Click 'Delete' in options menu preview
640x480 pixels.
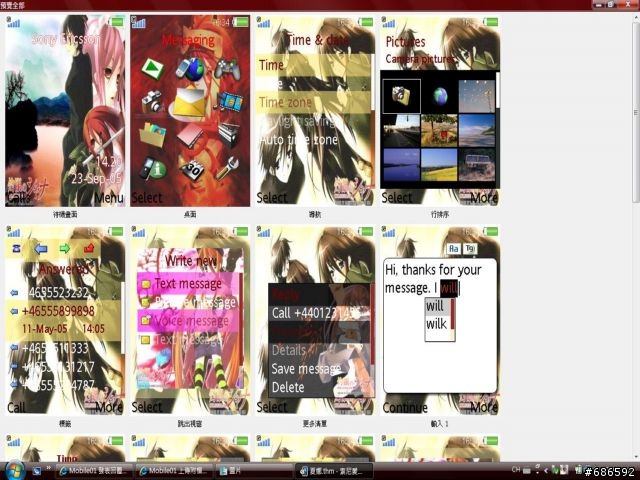(288, 387)
